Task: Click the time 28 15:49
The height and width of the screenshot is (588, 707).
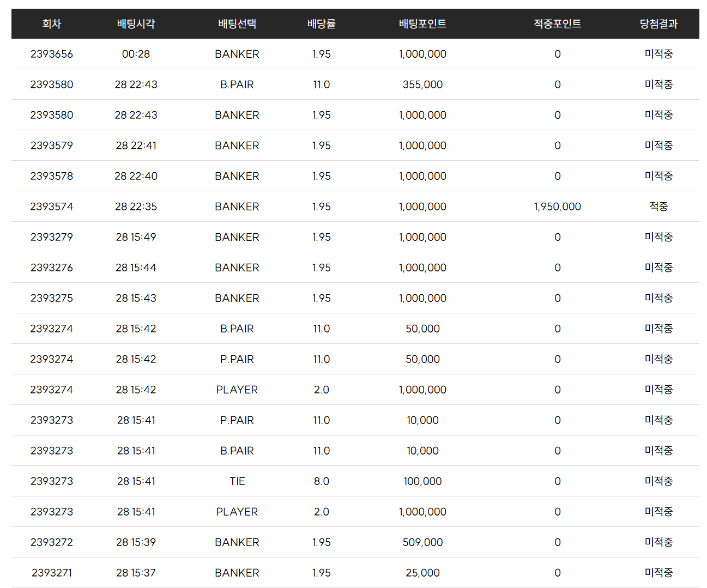Action: [136, 237]
